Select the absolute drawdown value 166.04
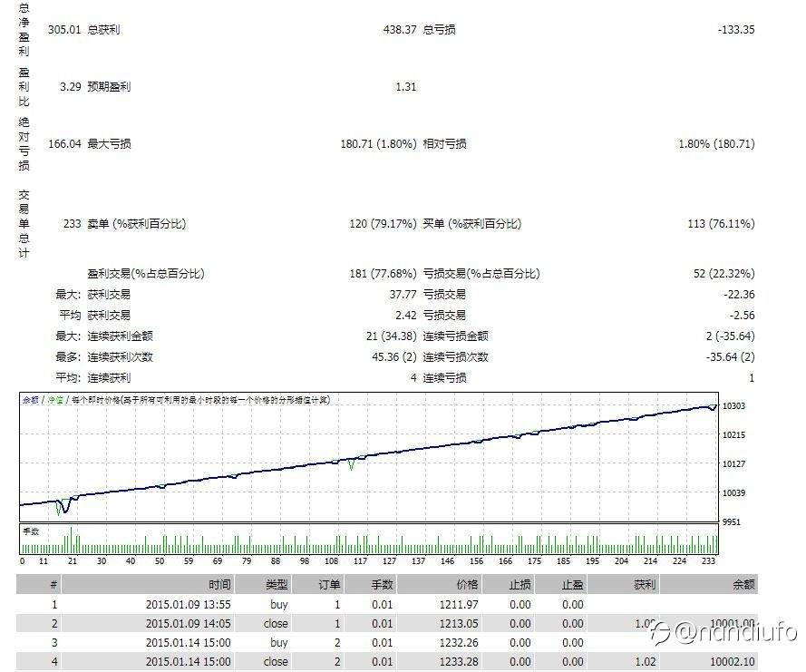The height and width of the screenshot is (672, 806). coord(64,144)
